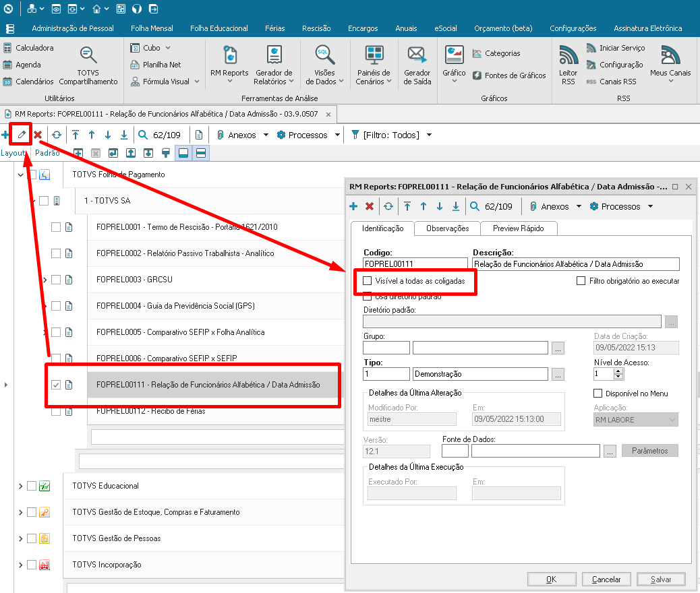Open Fontes de Gráficos
This screenshot has height=593, width=700.
tap(509, 75)
